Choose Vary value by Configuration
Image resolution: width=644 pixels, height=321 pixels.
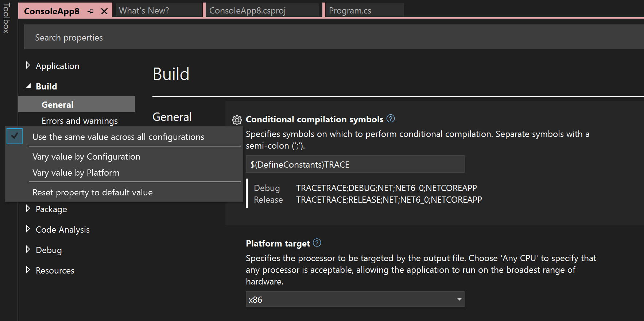[x=86, y=157]
